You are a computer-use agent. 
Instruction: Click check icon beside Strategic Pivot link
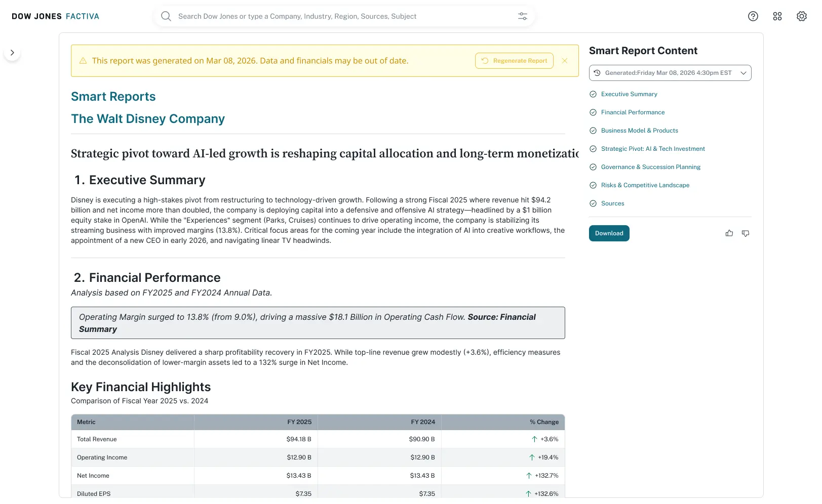593,149
